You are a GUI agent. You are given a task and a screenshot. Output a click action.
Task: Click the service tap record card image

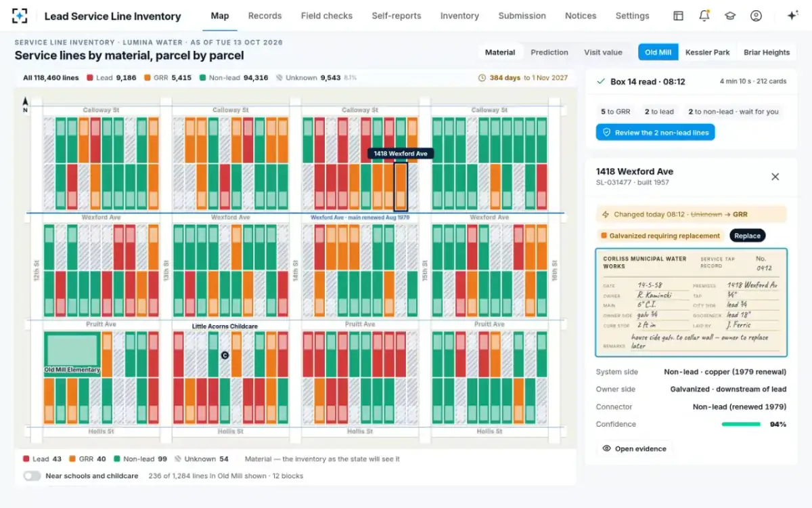[x=691, y=302]
